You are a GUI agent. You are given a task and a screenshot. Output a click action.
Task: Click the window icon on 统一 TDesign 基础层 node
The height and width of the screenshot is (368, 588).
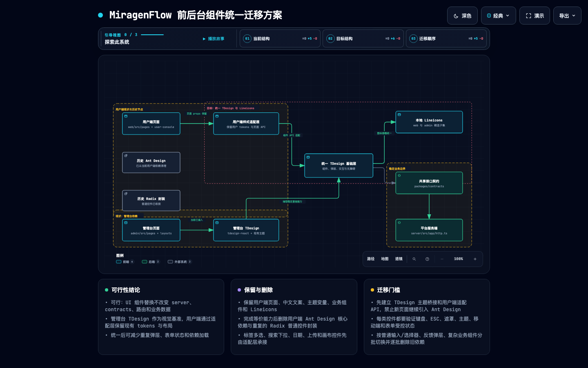pyautogui.click(x=308, y=157)
